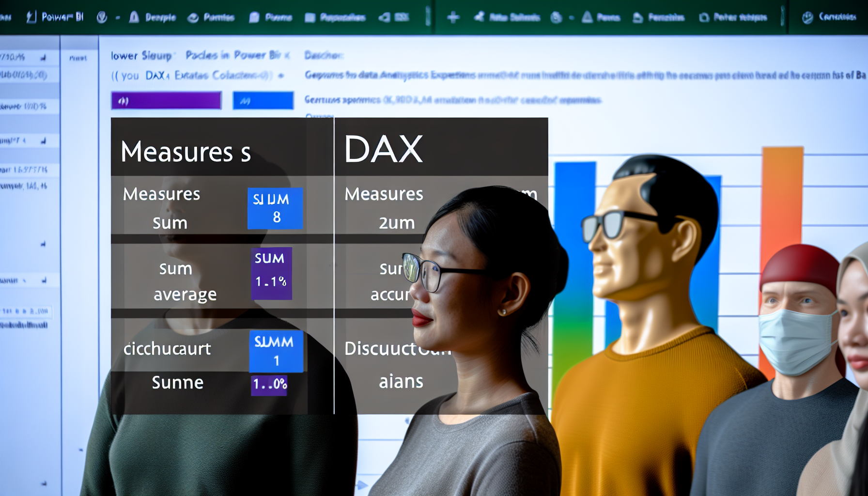
Task: Click the globe icon beside Power BI
Action: [x=102, y=17]
